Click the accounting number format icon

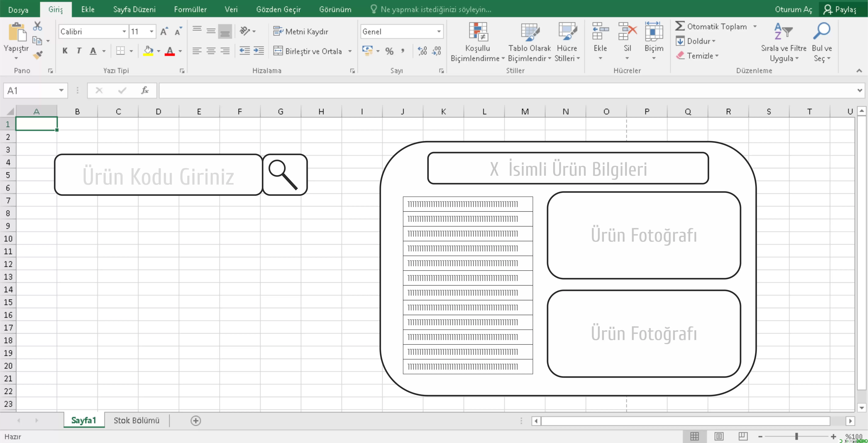click(367, 51)
